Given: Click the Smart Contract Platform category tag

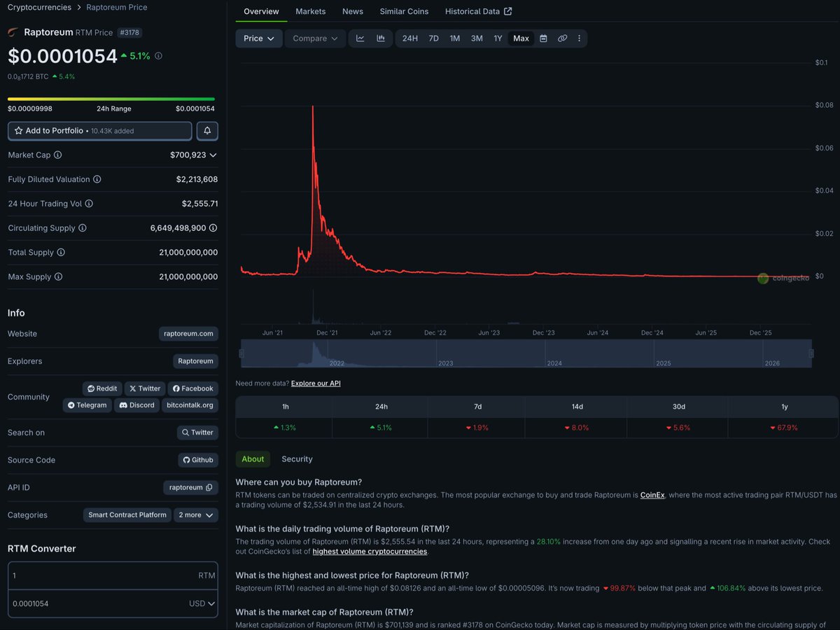Looking at the screenshot, I should tap(127, 515).
